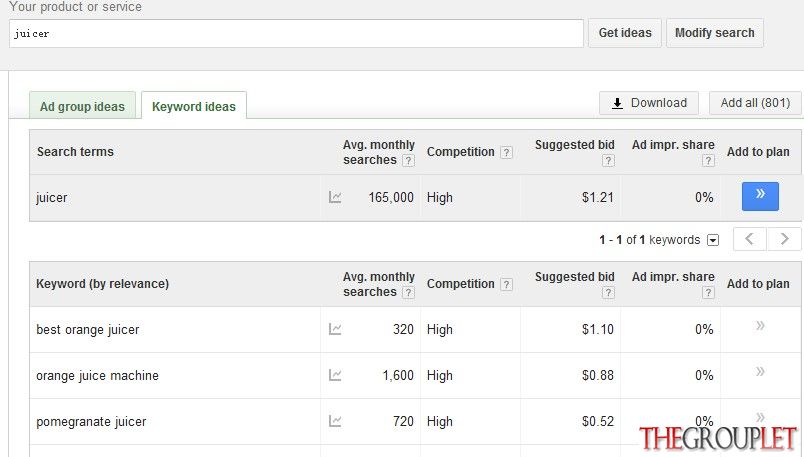This screenshot has height=457, width=804.
Task: Click the 1,600 monthly searches value
Action: (398, 375)
